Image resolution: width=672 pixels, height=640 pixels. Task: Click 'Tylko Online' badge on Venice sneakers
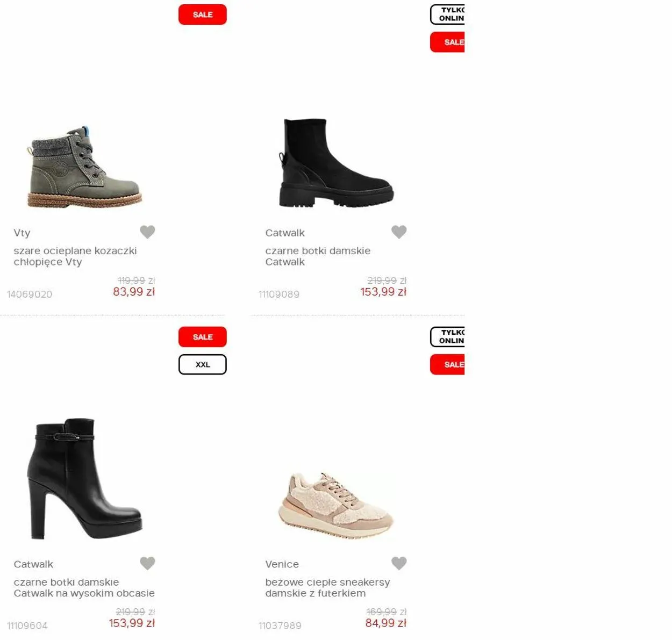click(447, 337)
